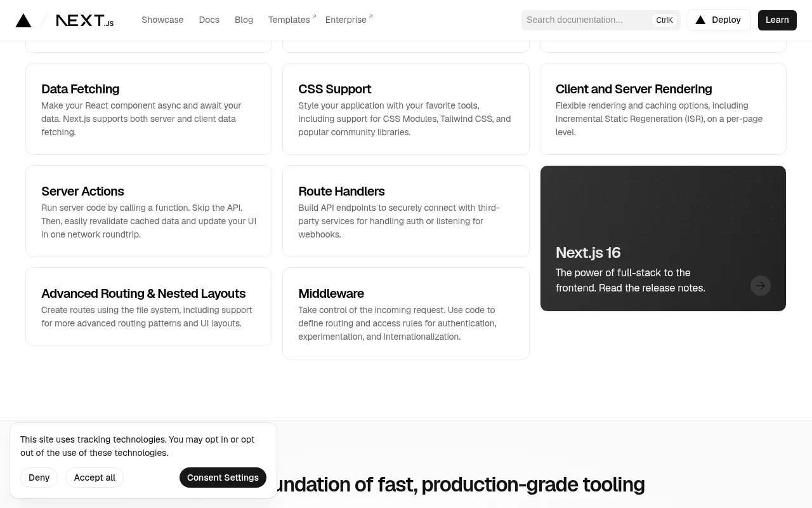
Task: Open the Showcase nav item
Action: 162,20
